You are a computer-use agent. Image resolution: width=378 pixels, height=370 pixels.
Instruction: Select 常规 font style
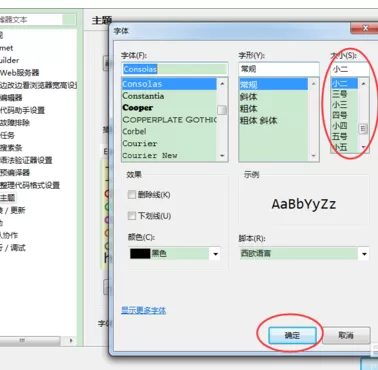click(273, 85)
